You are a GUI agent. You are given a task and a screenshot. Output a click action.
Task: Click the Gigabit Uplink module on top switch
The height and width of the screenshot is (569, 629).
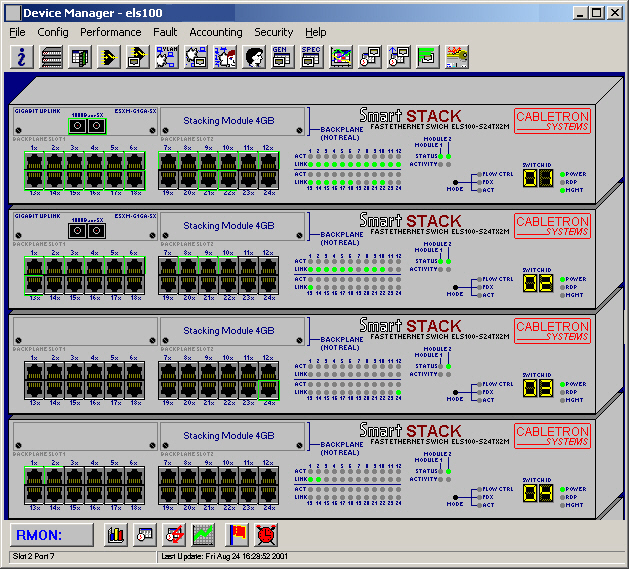(83, 126)
